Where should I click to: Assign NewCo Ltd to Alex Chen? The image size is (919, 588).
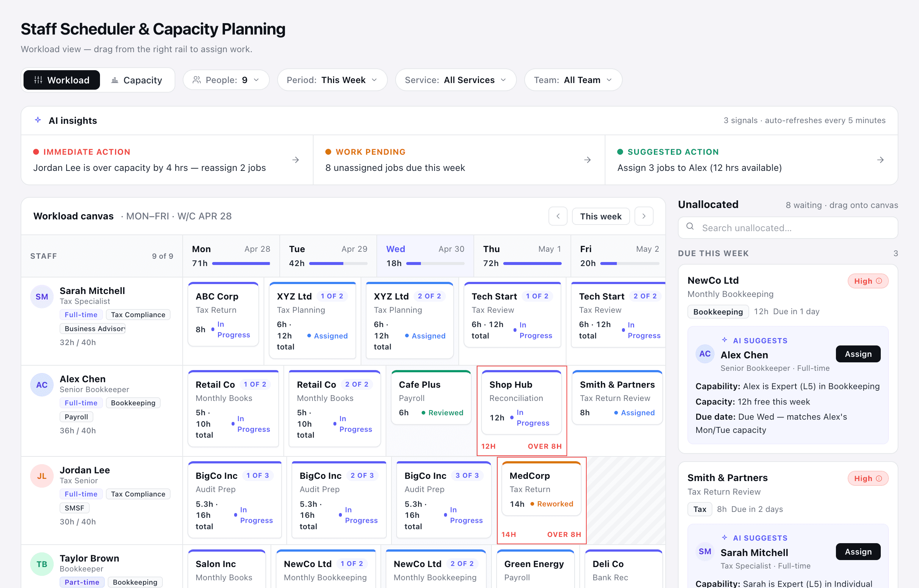point(858,354)
